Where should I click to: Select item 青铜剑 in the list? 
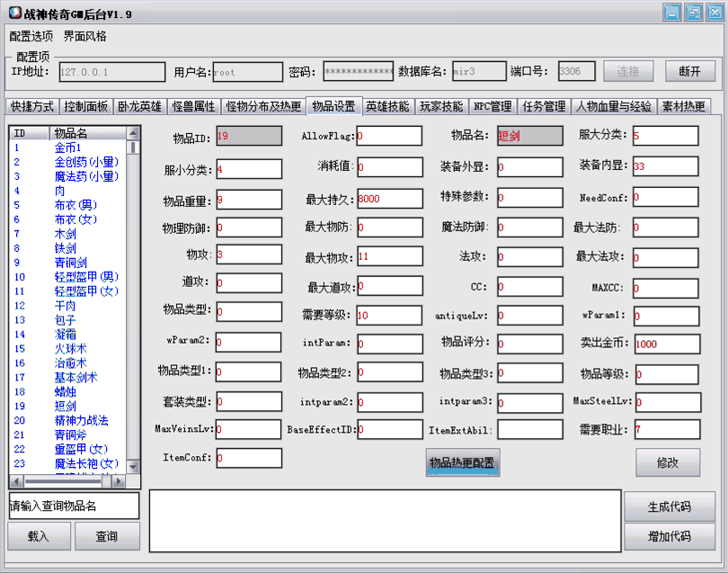coord(67,263)
